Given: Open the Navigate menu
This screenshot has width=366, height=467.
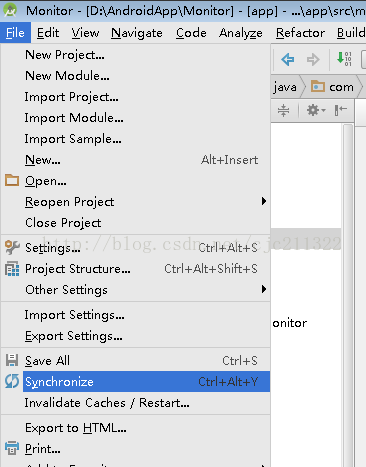Looking at the screenshot, I should tap(137, 33).
